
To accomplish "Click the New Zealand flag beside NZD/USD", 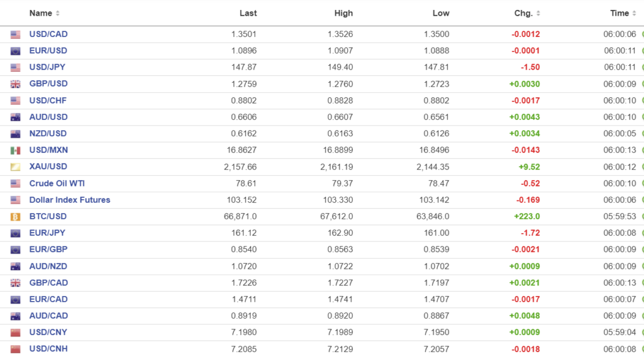I will [x=16, y=134].
